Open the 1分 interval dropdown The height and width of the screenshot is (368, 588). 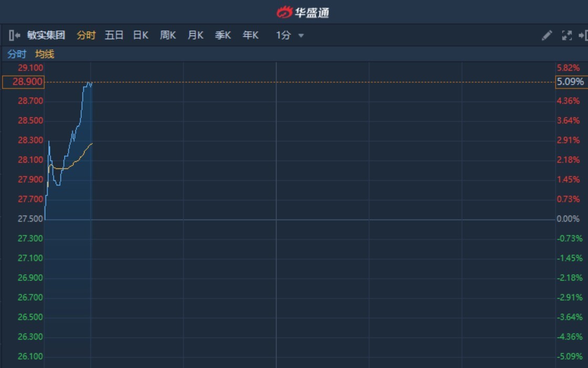284,36
